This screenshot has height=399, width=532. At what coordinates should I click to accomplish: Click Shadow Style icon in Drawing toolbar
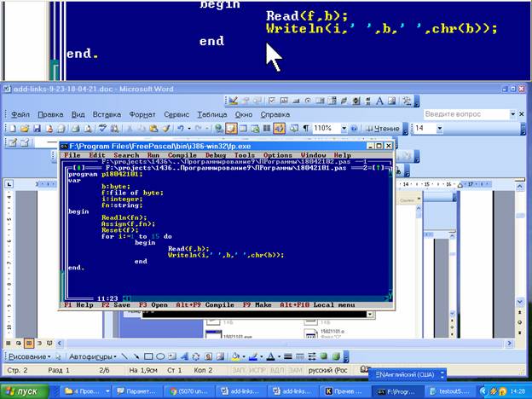coord(324,356)
